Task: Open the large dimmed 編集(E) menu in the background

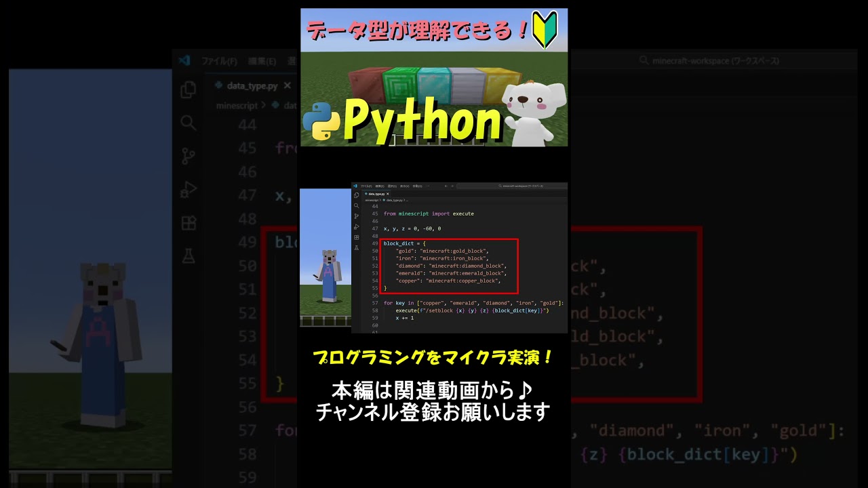Action: point(262,61)
